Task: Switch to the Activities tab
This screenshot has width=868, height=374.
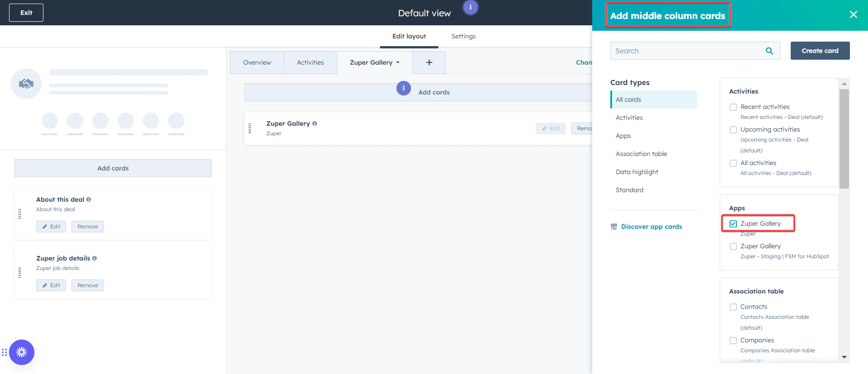Action: [x=311, y=62]
